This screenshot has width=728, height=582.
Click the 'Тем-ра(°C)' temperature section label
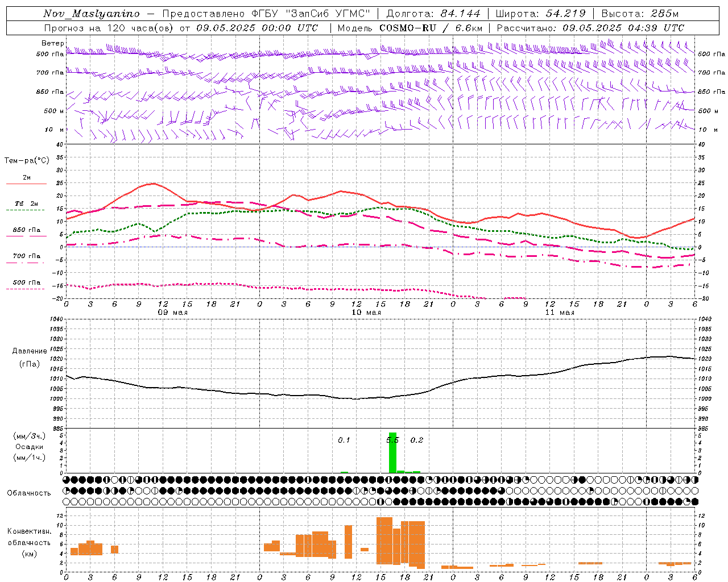[x=27, y=161]
